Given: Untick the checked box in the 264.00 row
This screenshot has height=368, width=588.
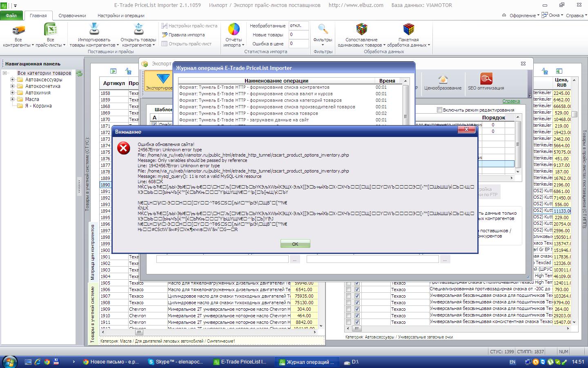Looking at the screenshot, I should [357, 309].
